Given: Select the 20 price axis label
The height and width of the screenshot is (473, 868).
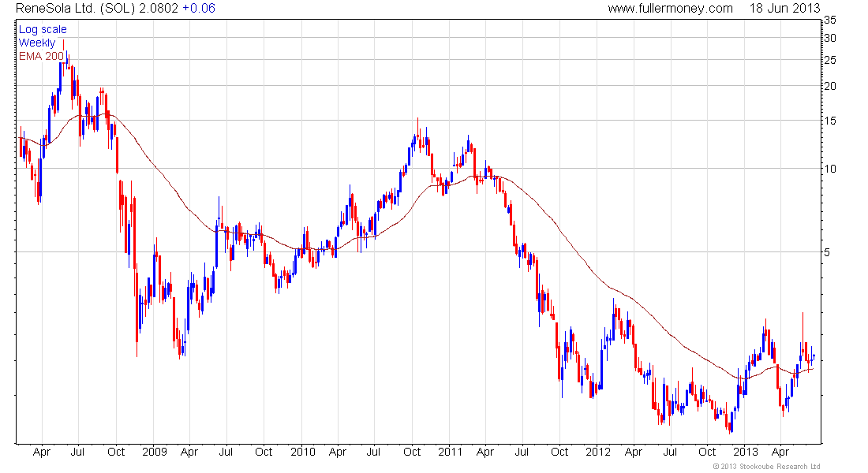Looking at the screenshot, I should 830,86.
